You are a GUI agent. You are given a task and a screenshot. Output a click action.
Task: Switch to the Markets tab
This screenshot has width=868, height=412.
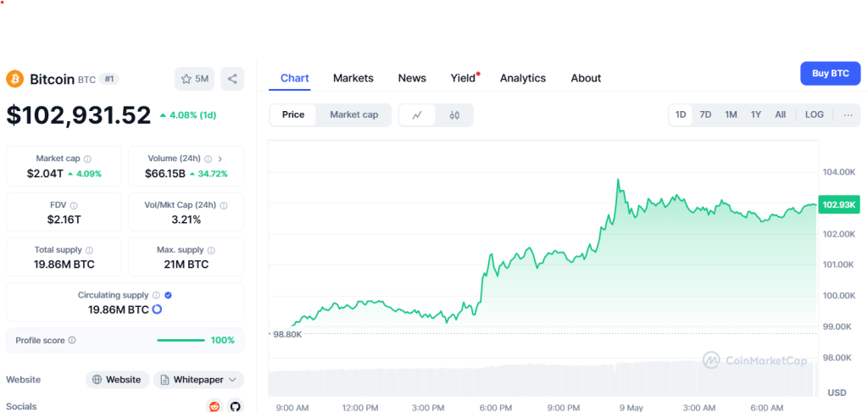(353, 78)
